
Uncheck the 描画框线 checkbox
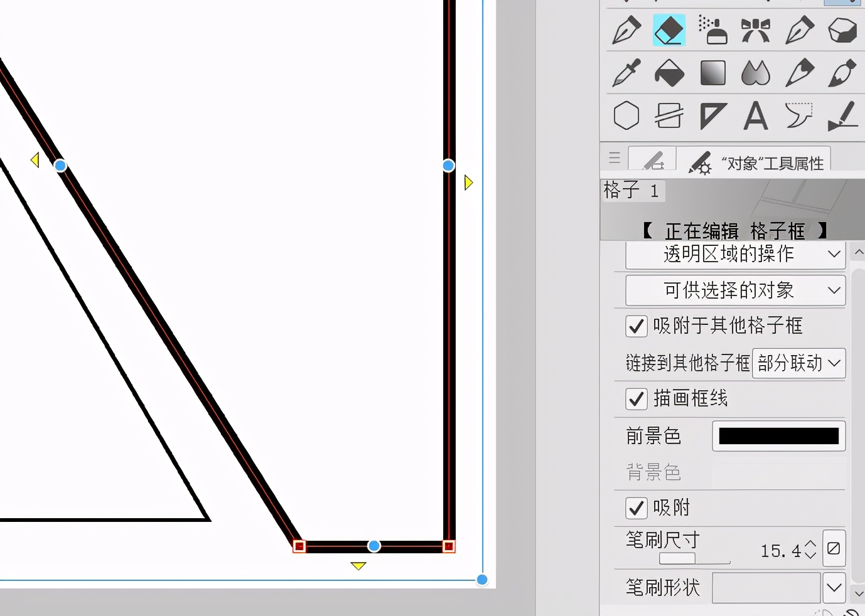coord(637,399)
